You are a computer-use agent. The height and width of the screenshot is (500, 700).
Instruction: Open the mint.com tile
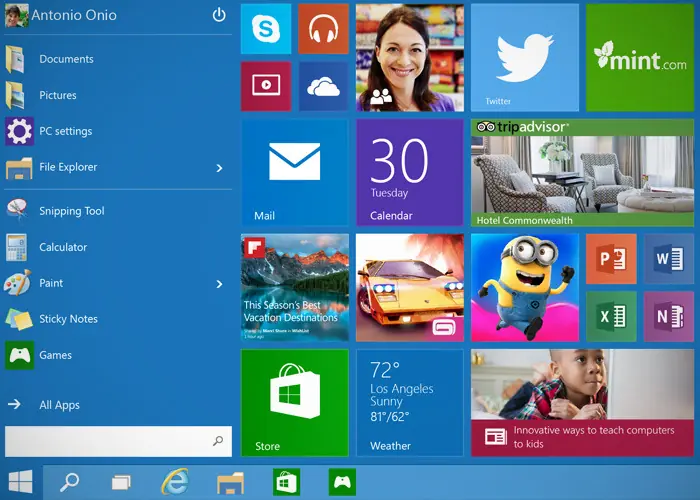(x=640, y=58)
